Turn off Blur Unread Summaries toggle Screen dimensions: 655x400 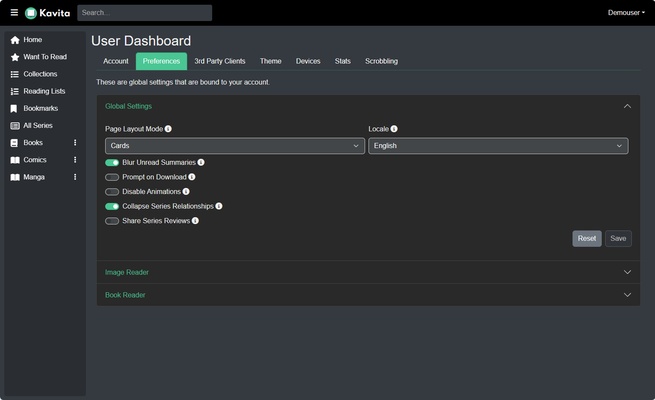click(112, 162)
